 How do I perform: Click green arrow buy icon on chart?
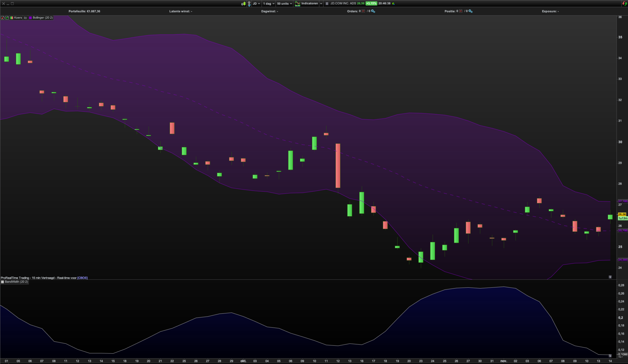coord(7,18)
